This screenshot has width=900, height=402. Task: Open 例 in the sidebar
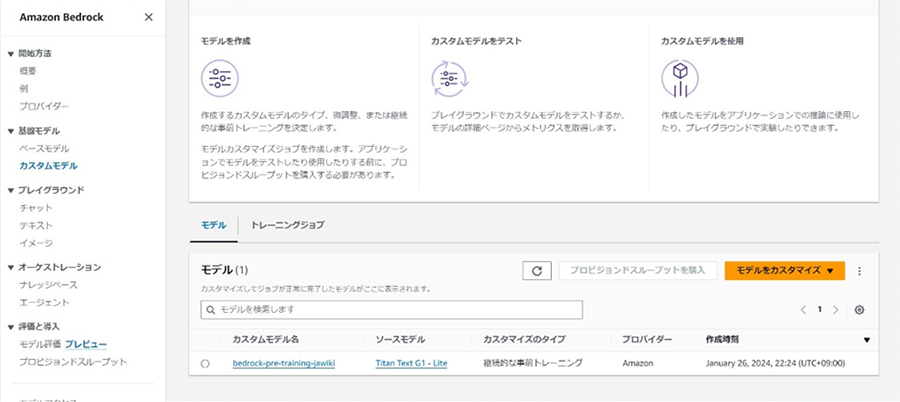pos(24,89)
